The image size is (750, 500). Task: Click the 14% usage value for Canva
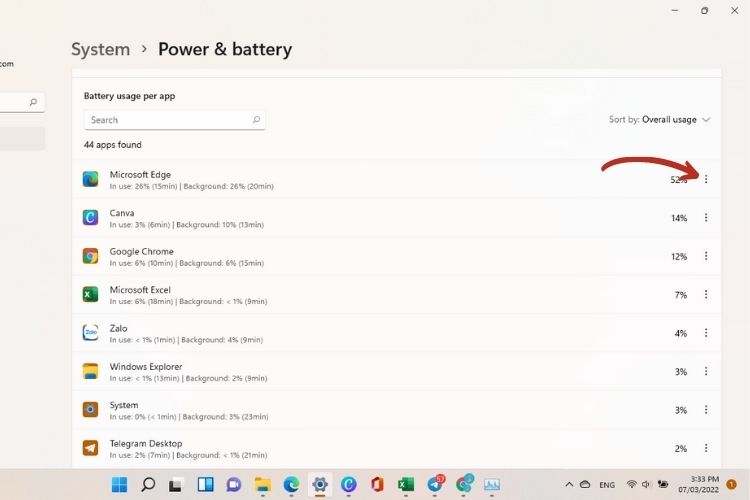[x=679, y=218]
